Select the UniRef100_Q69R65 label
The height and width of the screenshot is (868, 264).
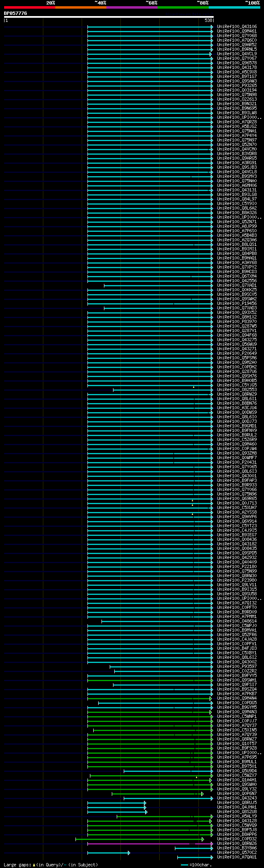237,499
